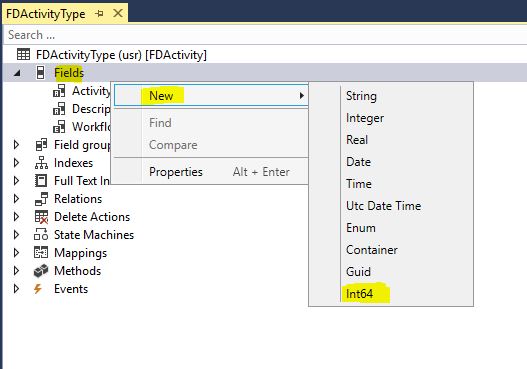The height and width of the screenshot is (369, 527).
Task: Click the Fields node icon
Action: click(40, 73)
